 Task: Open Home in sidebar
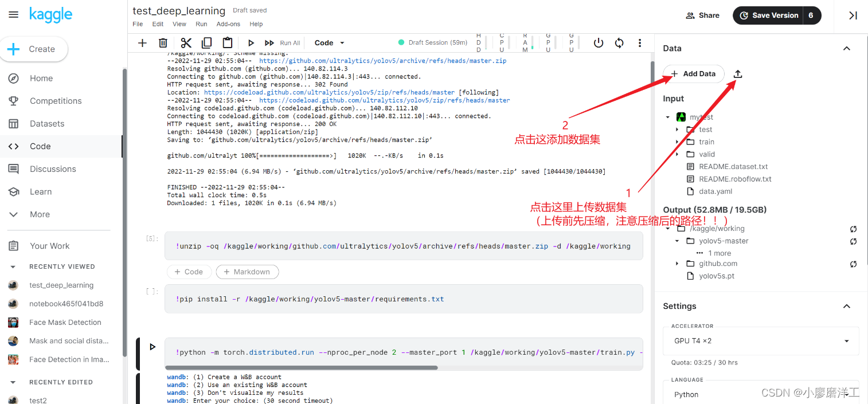41,79
